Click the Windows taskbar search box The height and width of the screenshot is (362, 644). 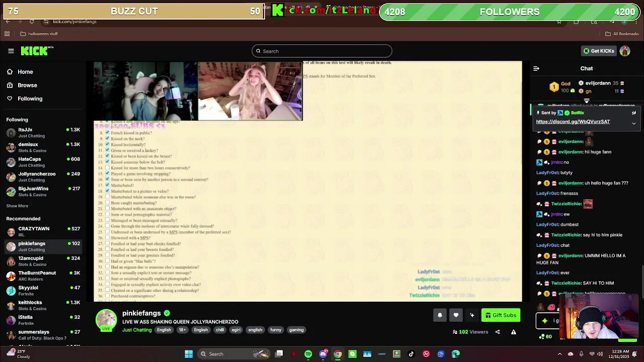point(233,354)
